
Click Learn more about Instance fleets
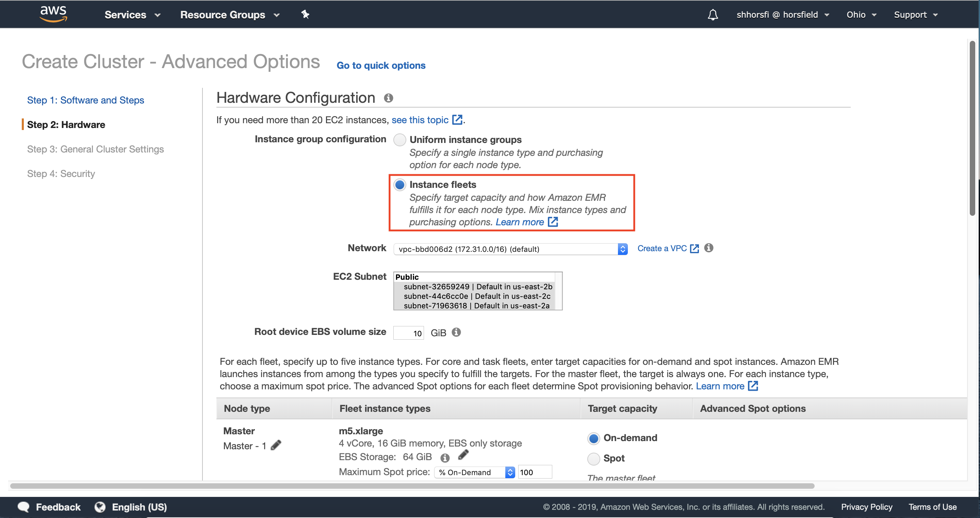(x=519, y=221)
